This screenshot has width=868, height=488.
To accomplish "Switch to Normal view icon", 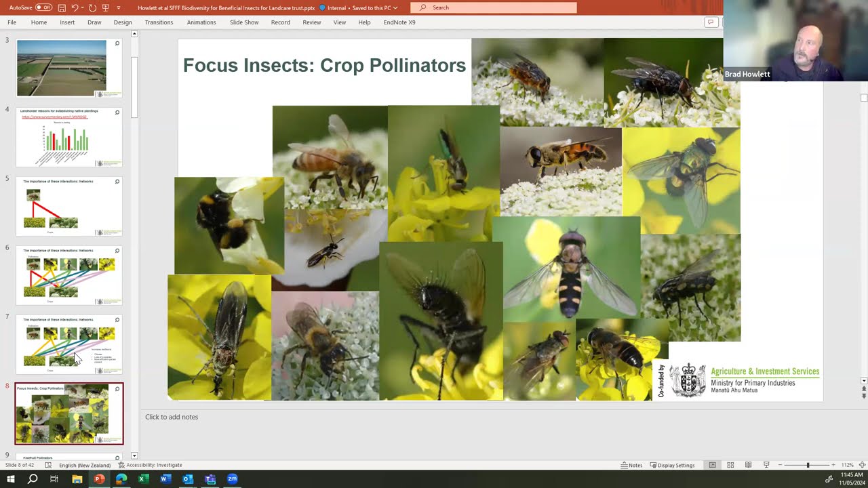I will click(713, 465).
